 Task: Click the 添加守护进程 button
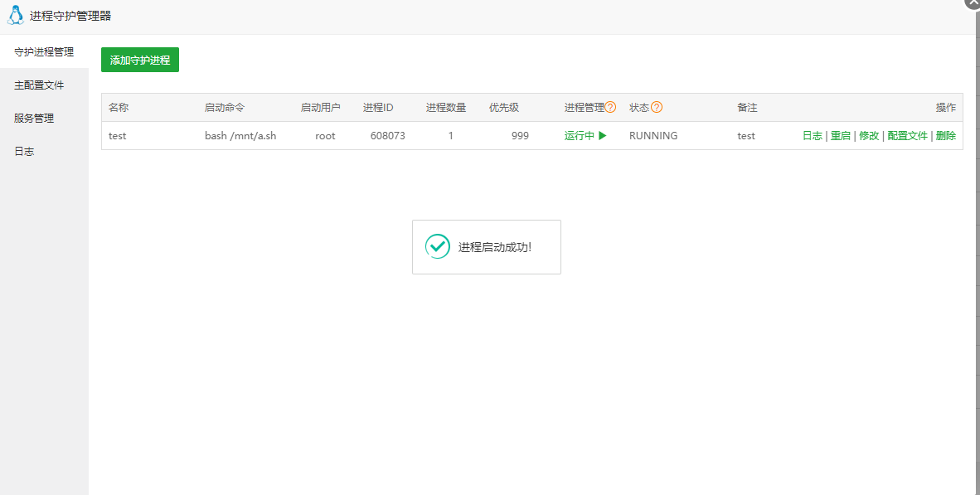pyautogui.click(x=139, y=60)
